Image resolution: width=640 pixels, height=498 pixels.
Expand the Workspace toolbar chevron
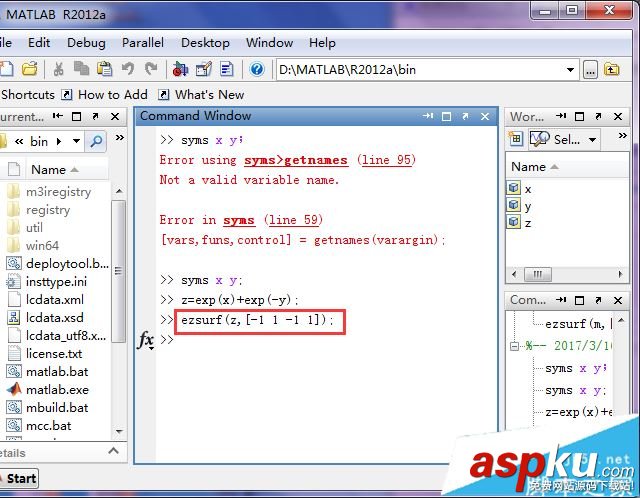coord(622,136)
